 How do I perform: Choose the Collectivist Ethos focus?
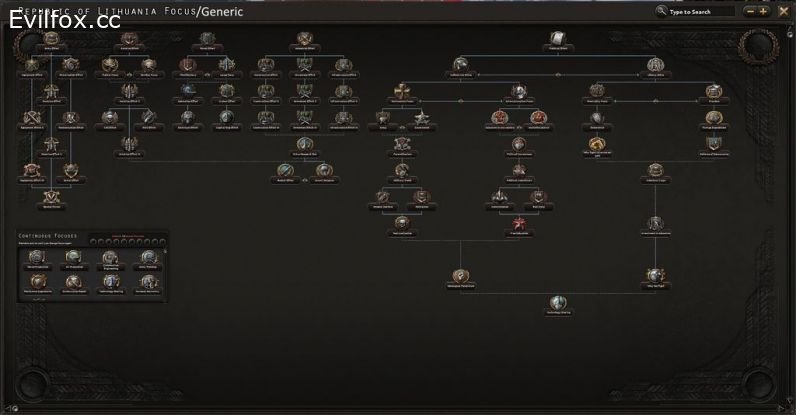click(x=460, y=66)
